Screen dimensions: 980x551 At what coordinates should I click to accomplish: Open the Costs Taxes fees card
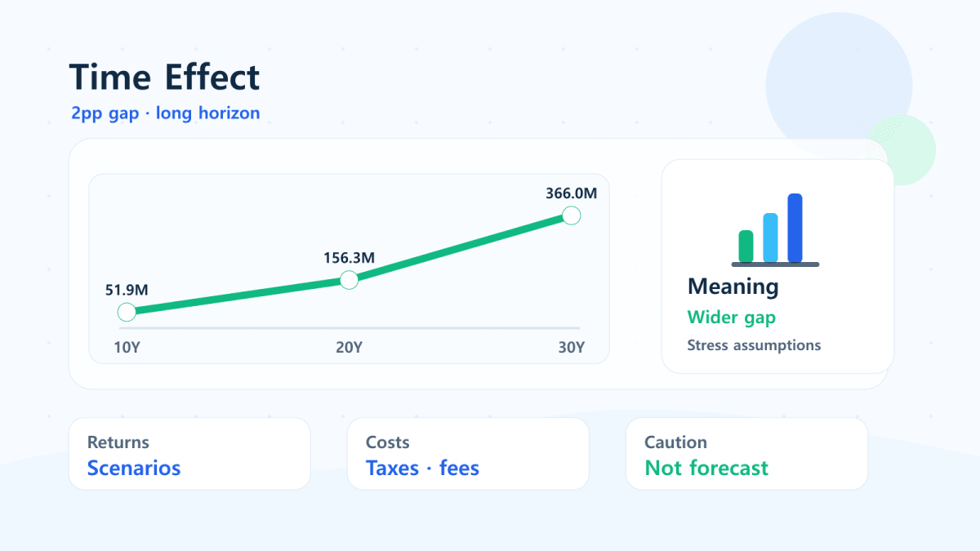pyautogui.click(x=468, y=454)
